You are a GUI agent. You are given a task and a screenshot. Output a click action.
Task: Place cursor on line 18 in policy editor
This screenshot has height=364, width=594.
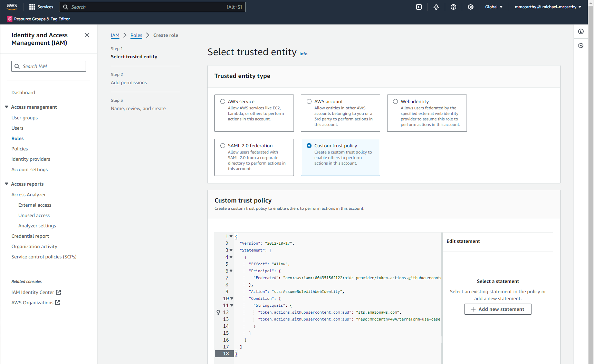[338, 354]
